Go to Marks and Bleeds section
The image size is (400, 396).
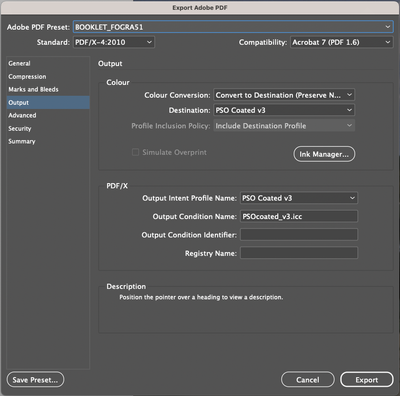pos(48,89)
